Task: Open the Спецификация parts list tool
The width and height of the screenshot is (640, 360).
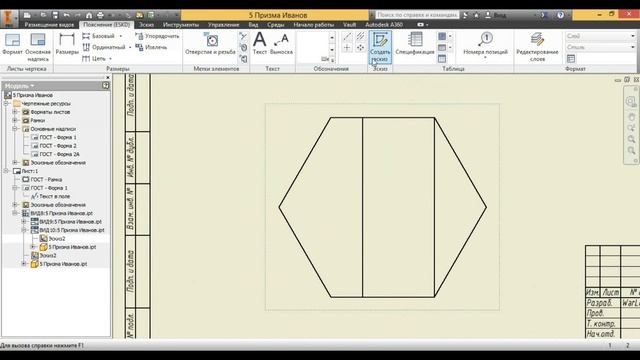Action: coord(415,44)
